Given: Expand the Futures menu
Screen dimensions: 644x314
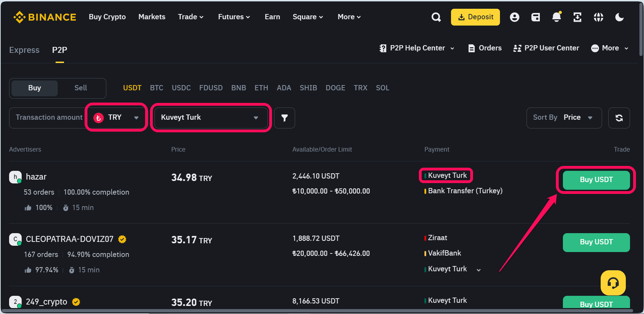Looking at the screenshot, I should [x=234, y=17].
